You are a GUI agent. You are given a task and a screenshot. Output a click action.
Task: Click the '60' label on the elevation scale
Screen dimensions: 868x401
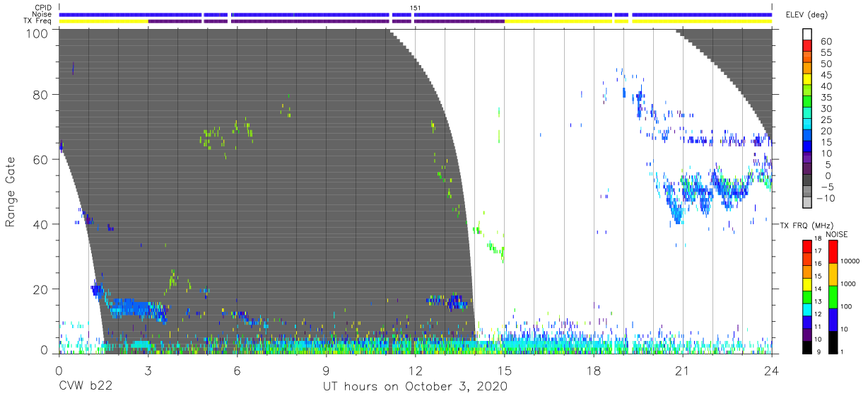click(826, 42)
